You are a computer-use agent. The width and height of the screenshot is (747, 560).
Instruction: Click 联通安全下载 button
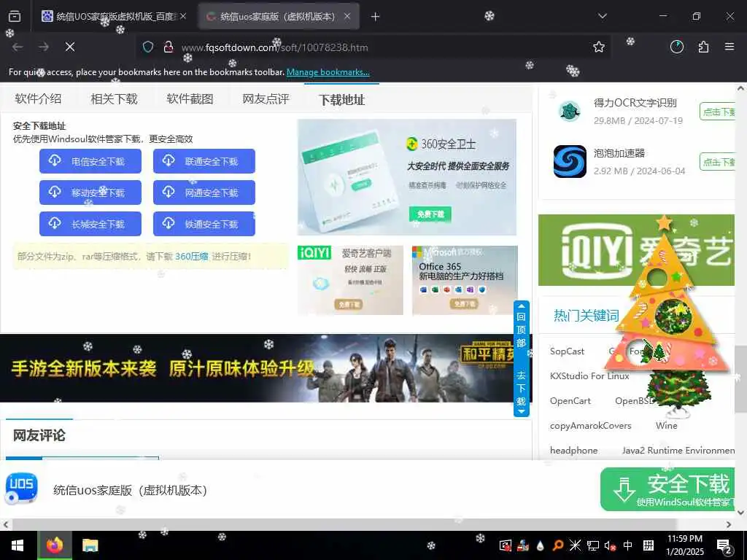204,161
